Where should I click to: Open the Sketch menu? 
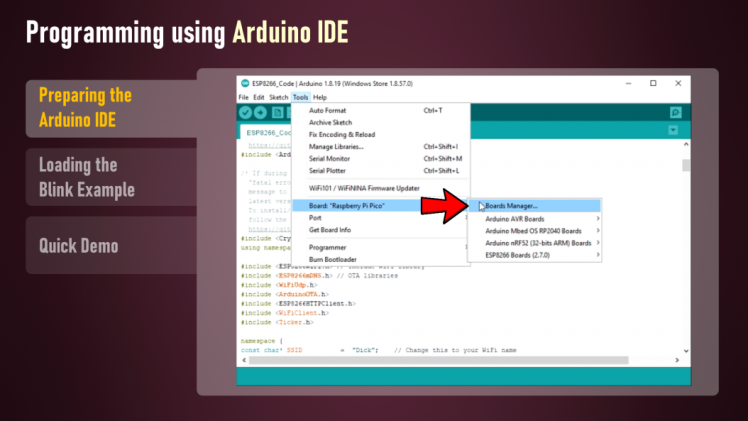click(x=279, y=97)
